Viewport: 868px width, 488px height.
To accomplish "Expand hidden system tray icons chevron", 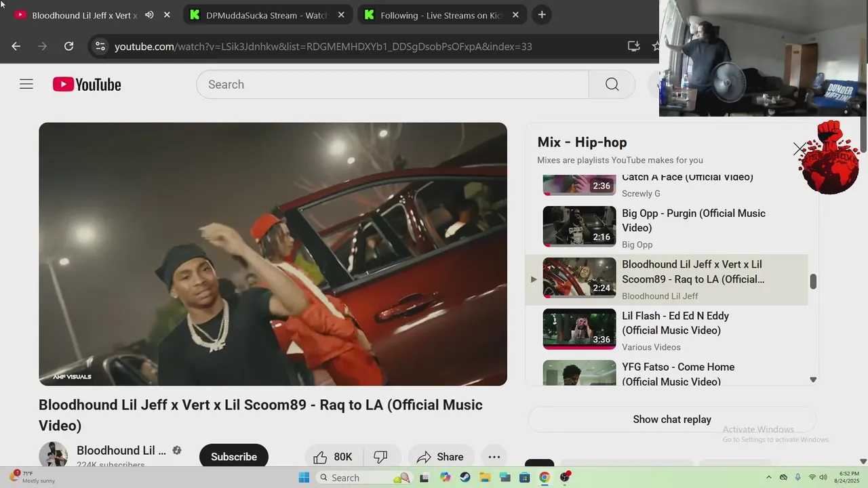I will click(768, 477).
